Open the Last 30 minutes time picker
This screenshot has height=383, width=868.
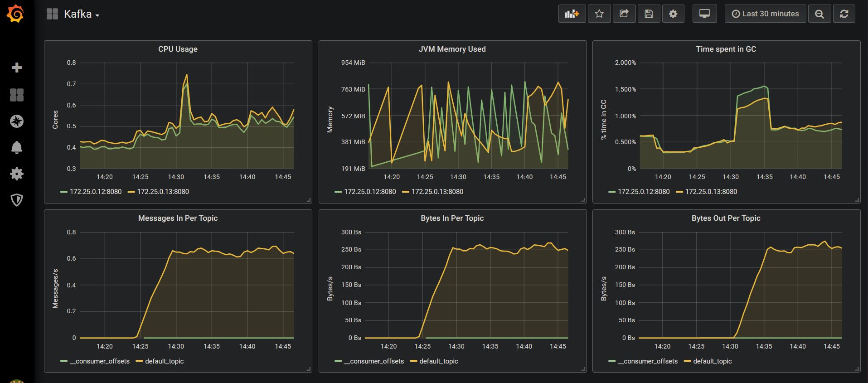[765, 14]
